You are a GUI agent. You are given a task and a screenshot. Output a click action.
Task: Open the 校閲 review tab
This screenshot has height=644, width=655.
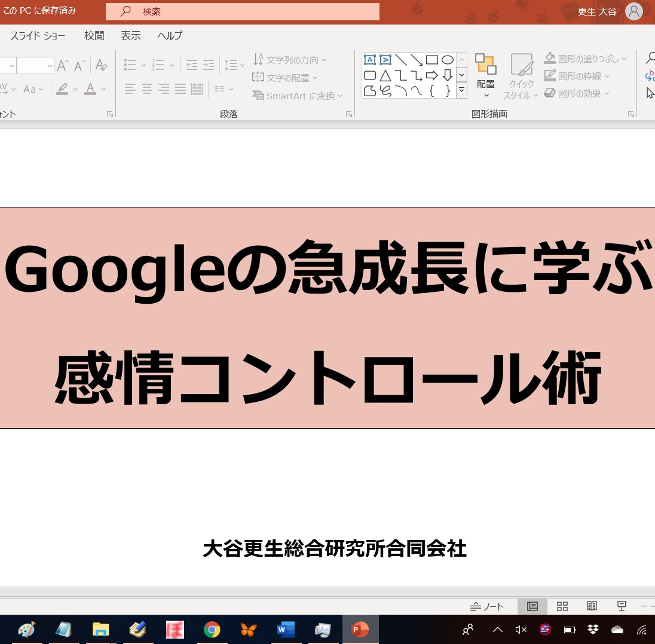click(94, 36)
